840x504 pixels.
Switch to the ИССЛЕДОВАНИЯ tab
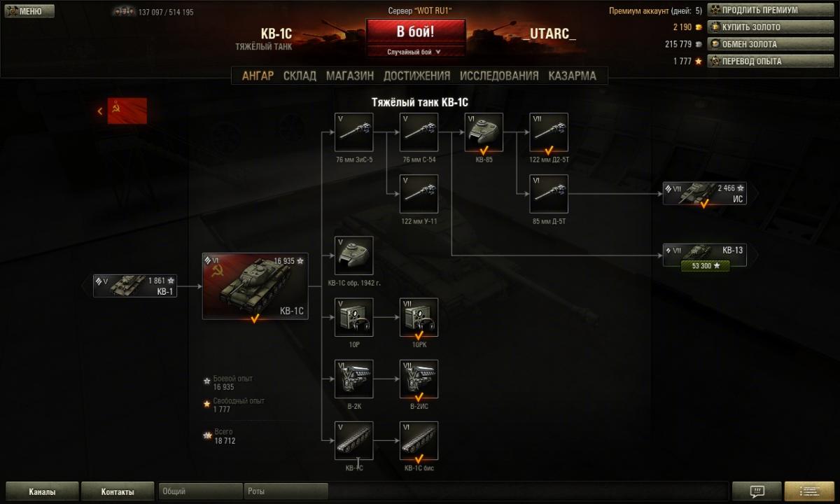click(x=499, y=76)
